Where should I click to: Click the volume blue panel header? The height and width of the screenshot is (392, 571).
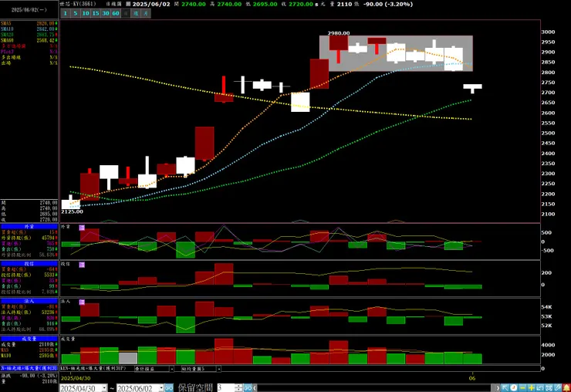[29, 339]
